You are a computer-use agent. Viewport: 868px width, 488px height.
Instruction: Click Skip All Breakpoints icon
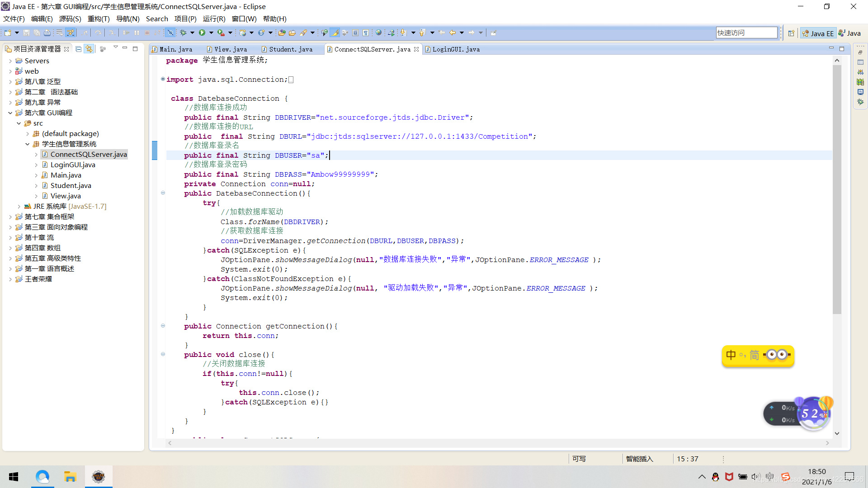pos(170,33)
